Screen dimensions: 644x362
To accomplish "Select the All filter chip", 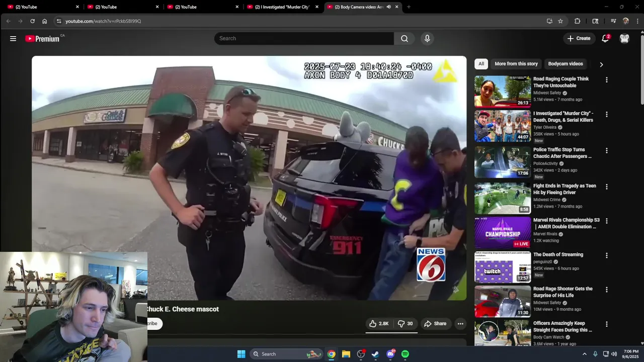I will pyautogui.click(x=481, y=64).
